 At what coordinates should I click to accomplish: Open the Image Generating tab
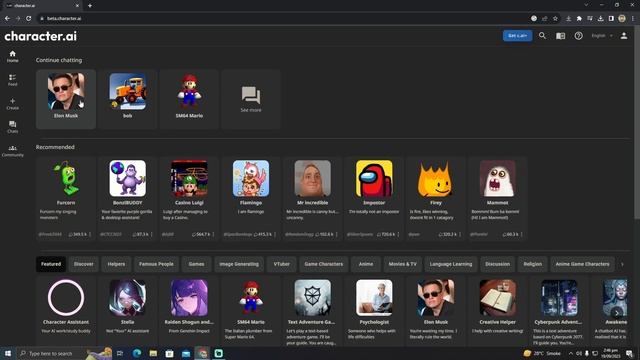coord(239,264)
